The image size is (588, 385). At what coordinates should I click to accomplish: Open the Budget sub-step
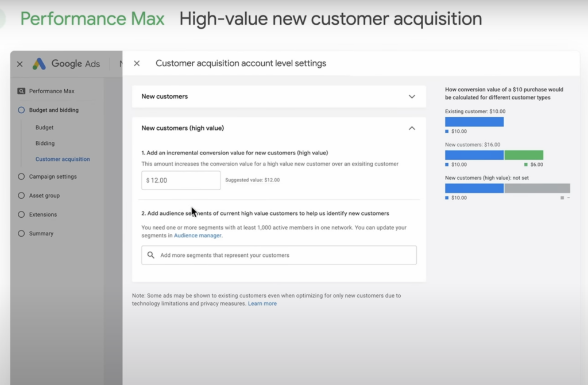click(x=44, y=128)
